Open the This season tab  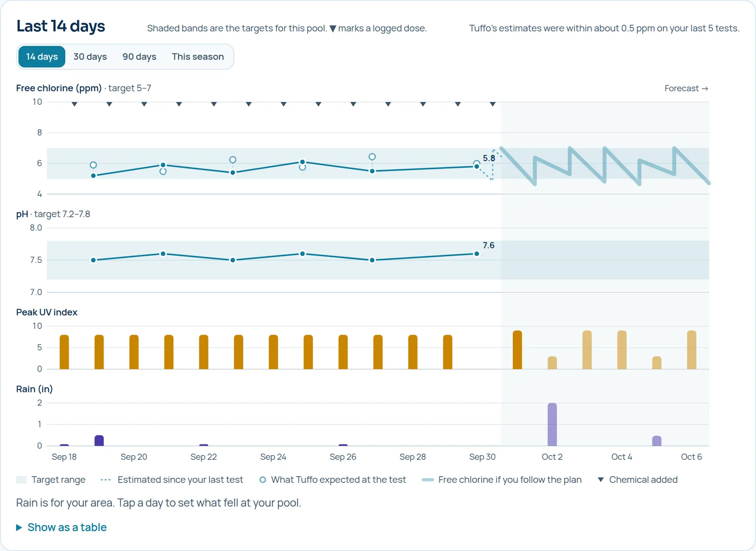tap(198, 57)
